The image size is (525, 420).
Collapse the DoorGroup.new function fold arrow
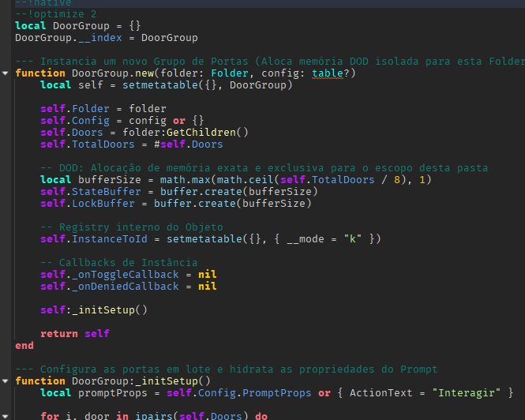[x=5, y=73]
